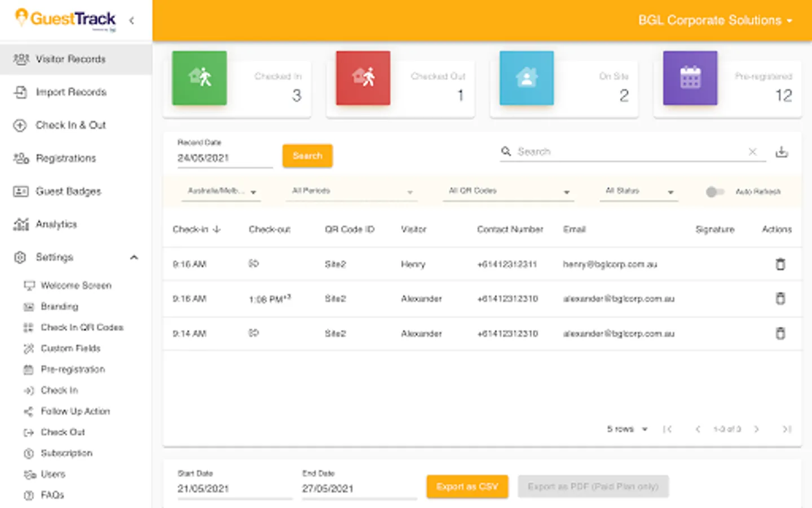The image size is (812, 508).
Task: Expand the All Status filter dropdown
Action: (x=639, y=191)
